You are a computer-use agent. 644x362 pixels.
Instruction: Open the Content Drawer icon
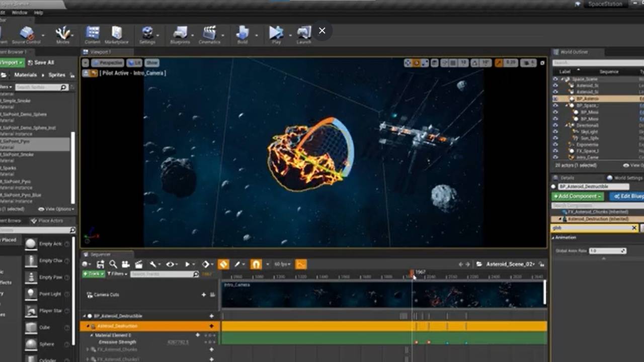point(93,32)
